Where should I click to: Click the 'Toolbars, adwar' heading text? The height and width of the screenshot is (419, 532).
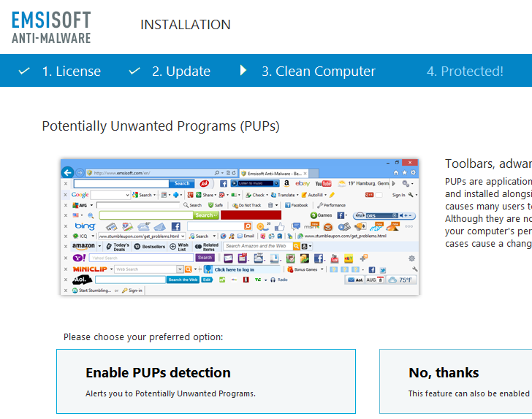tap(488, 164)
